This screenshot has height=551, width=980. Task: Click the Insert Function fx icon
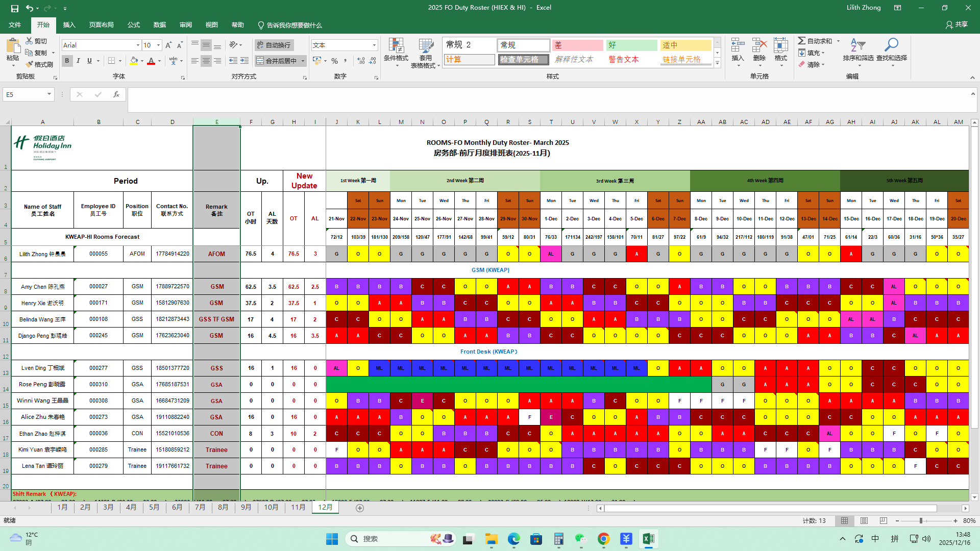pos(116,94)
